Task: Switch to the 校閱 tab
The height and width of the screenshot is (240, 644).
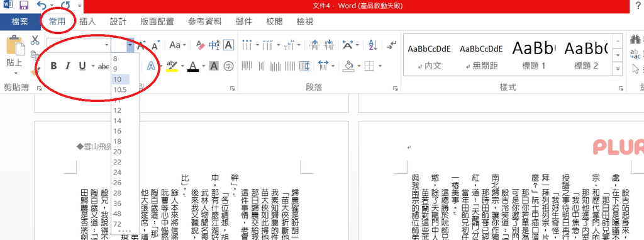Action: [274, 22]
